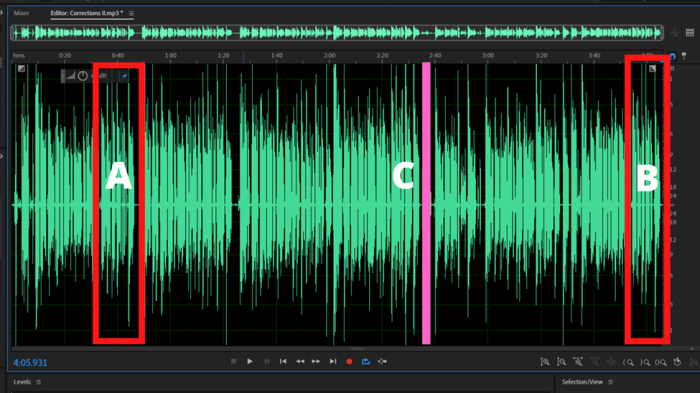Toggle skip selection button

tap(383, 361)
